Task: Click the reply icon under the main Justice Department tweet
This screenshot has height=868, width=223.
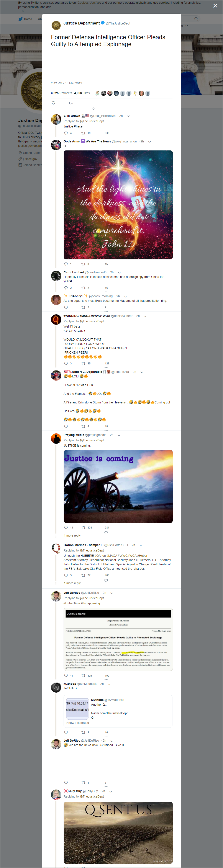Action: coord(53,103)
